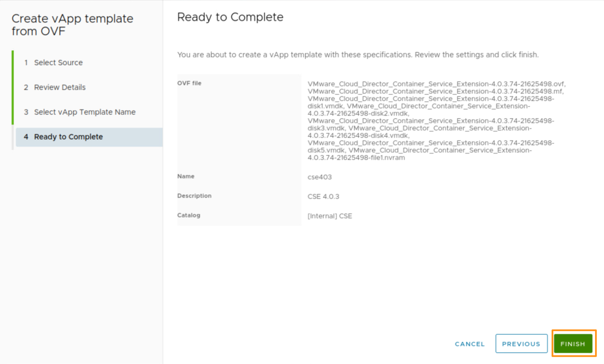This screenshot has height=364, width=604.
Task: Cancel the vApp template wizard
Action: coord(470,344)
